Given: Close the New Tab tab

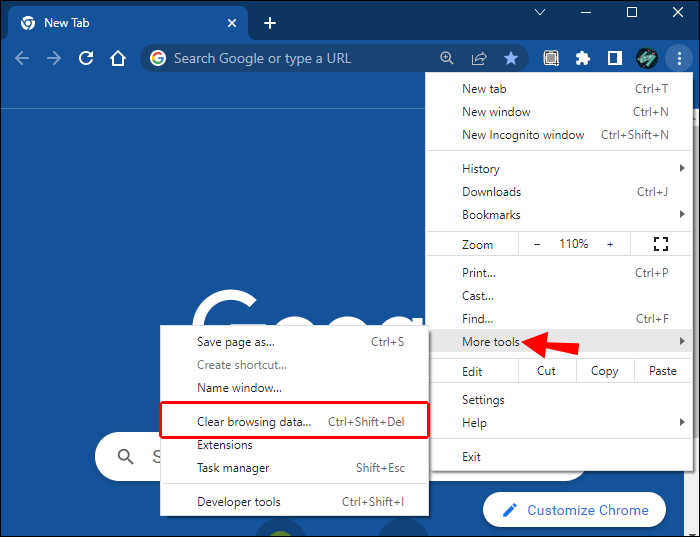Looking at the screenshot, I should (232, 23).
